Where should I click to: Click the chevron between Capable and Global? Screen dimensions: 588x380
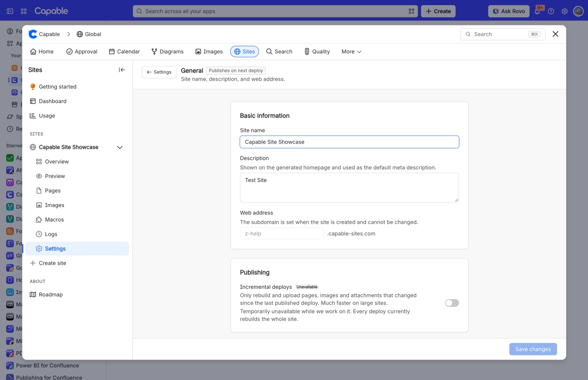[69, 34]
